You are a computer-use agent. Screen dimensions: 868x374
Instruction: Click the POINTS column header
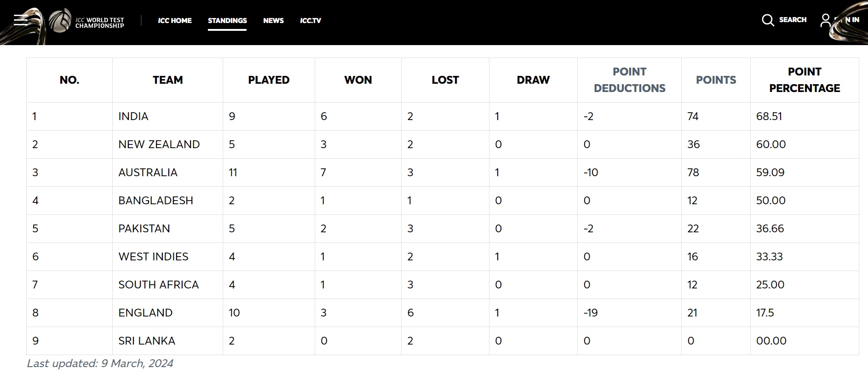coord(716,80)
